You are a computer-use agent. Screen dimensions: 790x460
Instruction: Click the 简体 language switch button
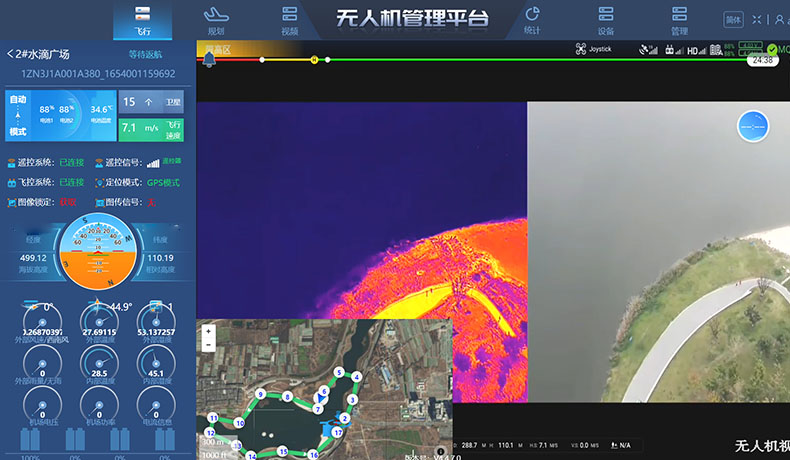(x=733, y=20)
